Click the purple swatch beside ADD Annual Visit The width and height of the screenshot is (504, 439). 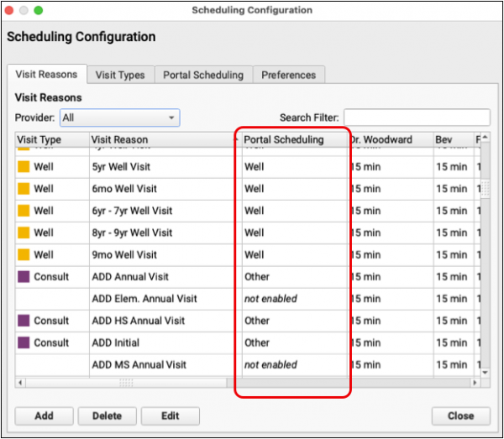(x=24, y=276)
